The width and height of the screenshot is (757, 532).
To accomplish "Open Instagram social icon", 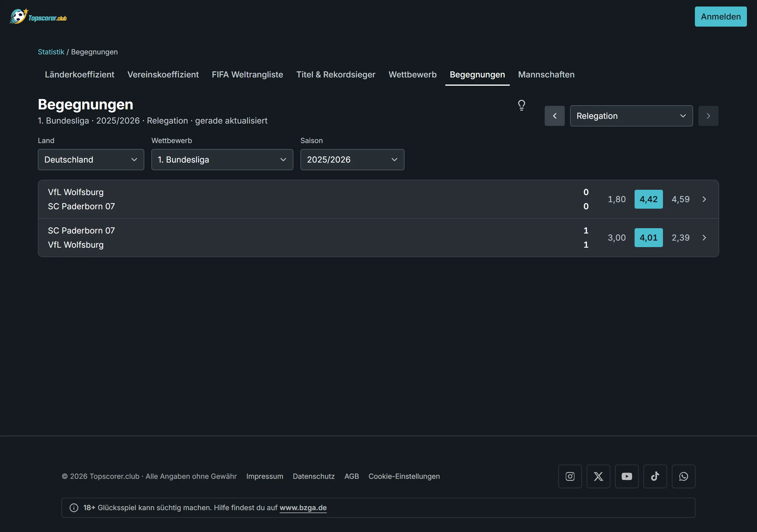I will [x=570, y=476].
